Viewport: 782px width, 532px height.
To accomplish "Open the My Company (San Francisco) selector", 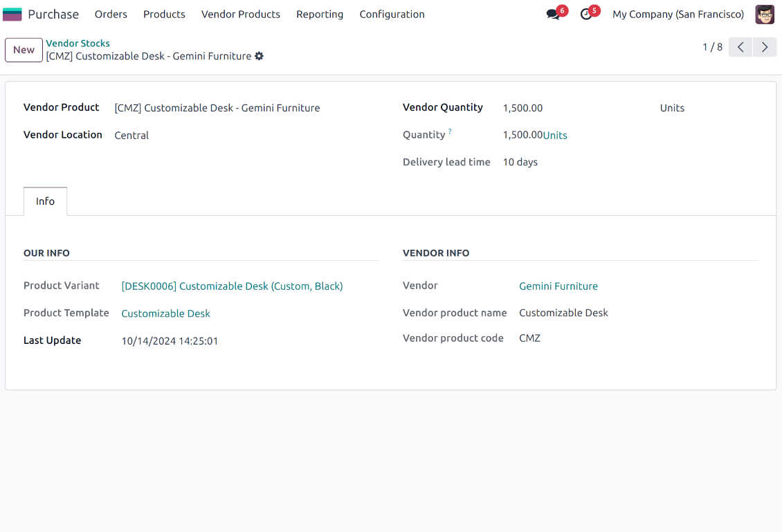I will pos(678,14).
